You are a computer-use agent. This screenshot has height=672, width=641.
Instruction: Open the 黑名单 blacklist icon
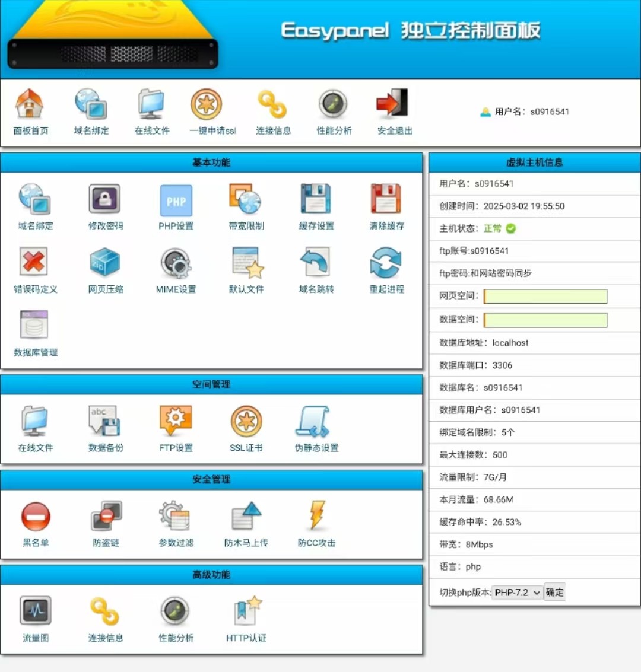tap(35, 524)
